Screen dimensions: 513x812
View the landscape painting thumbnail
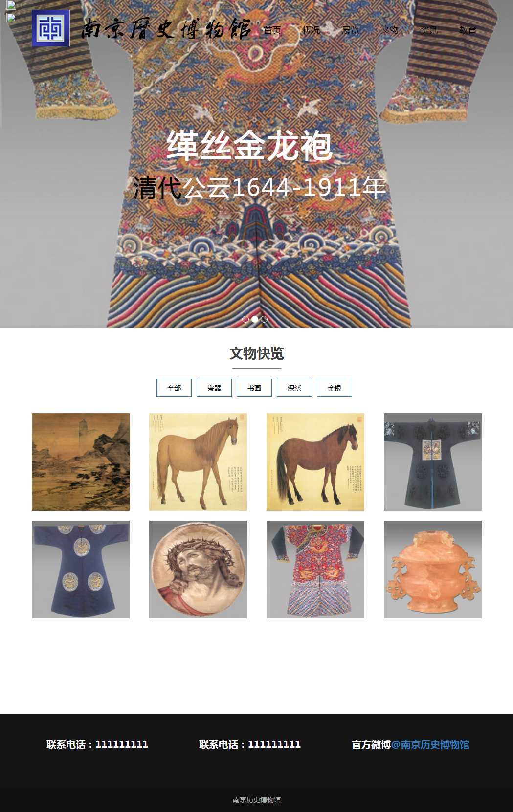(81, 462)
